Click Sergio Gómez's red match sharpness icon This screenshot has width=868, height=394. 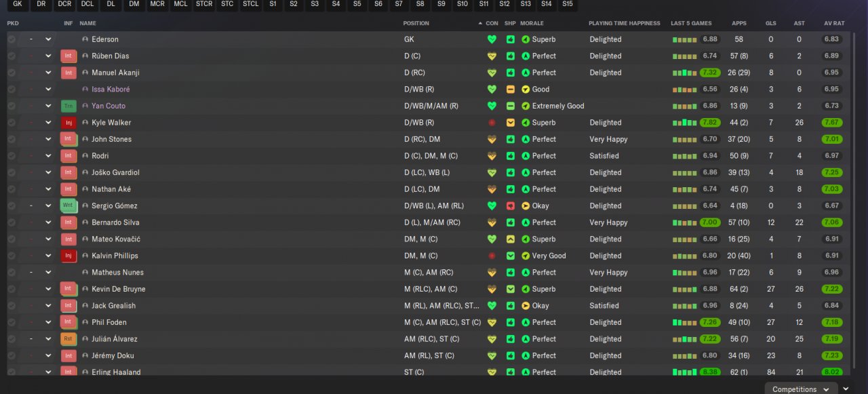(511, 205)
